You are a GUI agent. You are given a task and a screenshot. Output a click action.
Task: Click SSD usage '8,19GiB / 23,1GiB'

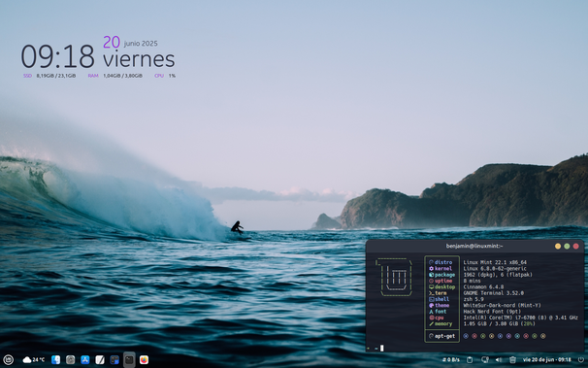click(x=56, y=76)
